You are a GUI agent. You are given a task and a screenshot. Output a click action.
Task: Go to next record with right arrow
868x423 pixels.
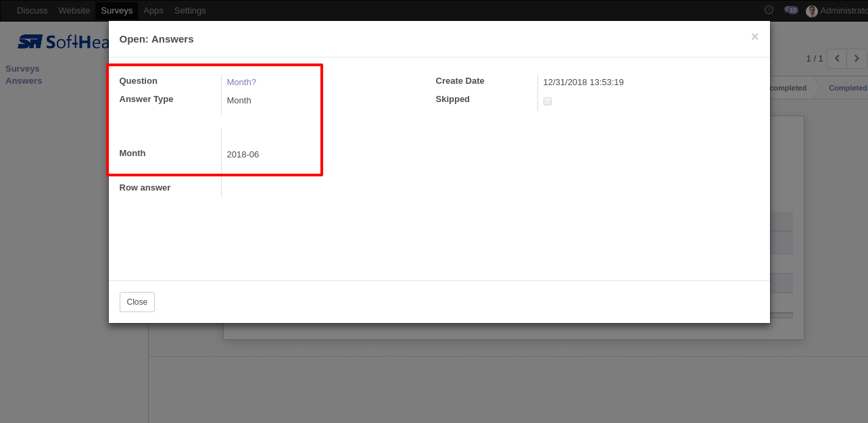tap(857, 59)
